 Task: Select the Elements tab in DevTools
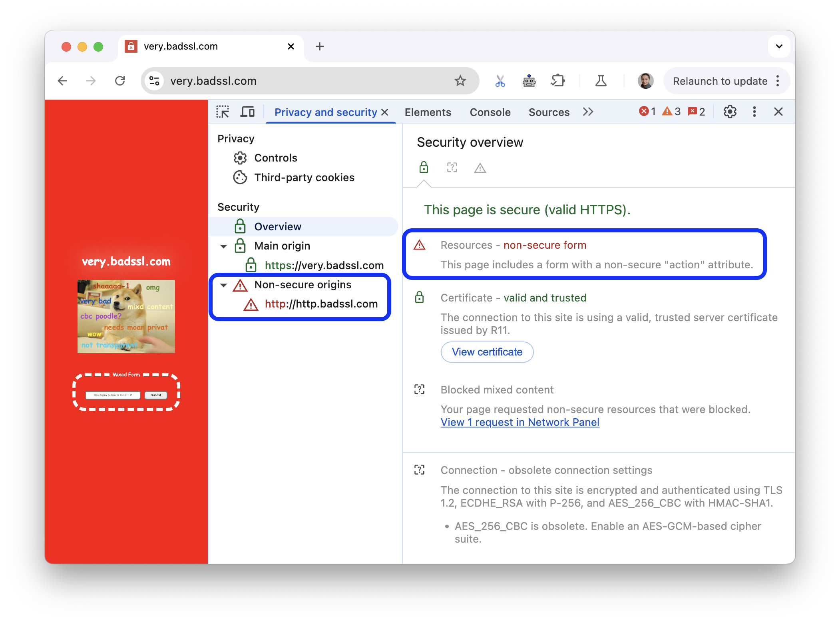click(428, 111)
